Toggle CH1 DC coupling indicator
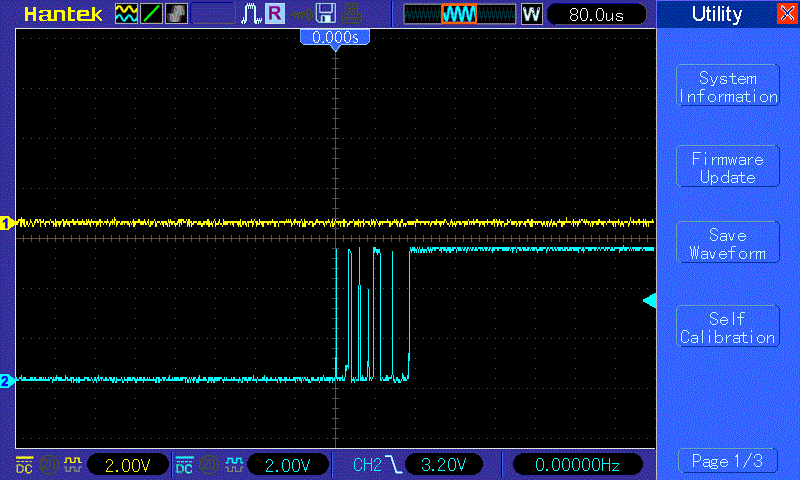 [23, 465]
